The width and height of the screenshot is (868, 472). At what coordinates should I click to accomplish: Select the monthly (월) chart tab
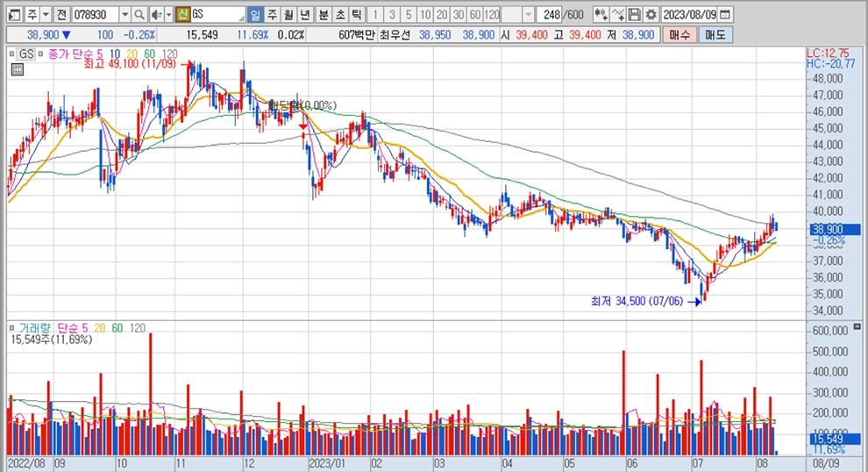coord(288,15)
